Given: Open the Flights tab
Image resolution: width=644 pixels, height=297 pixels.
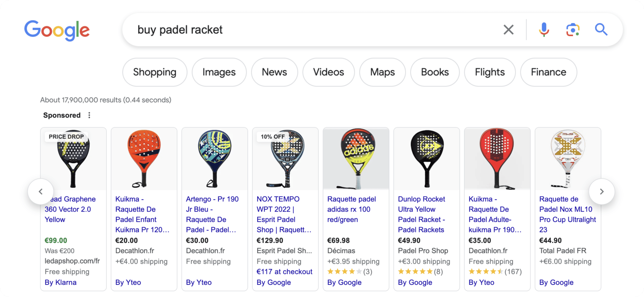Looking at the screenshot, I should (489, 72).
